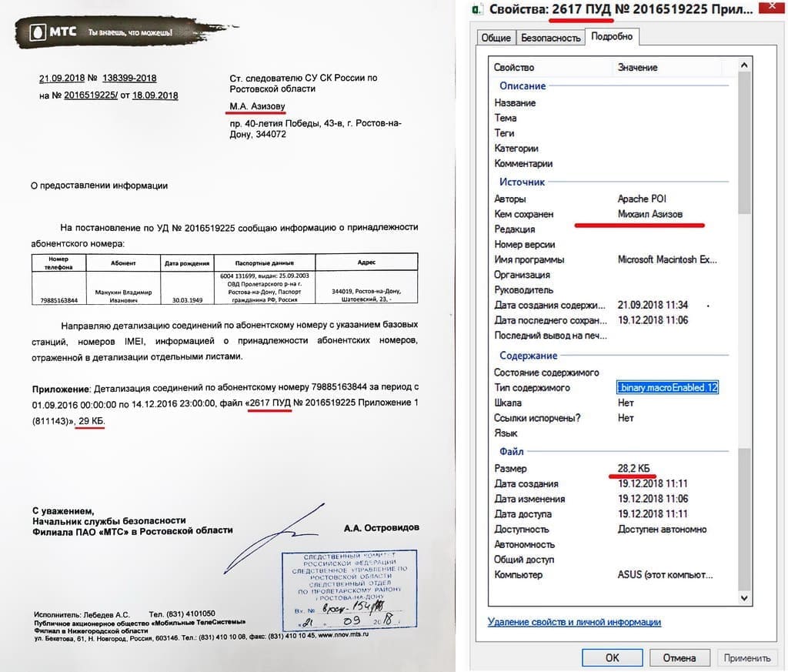Close the Свойства dialog window

773,6
